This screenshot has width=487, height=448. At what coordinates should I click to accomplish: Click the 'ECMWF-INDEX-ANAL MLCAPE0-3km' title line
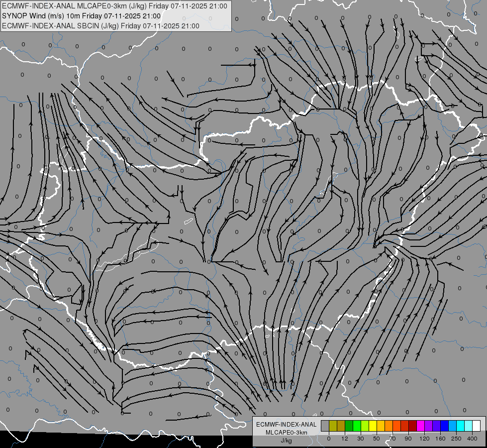coord(114,6)
